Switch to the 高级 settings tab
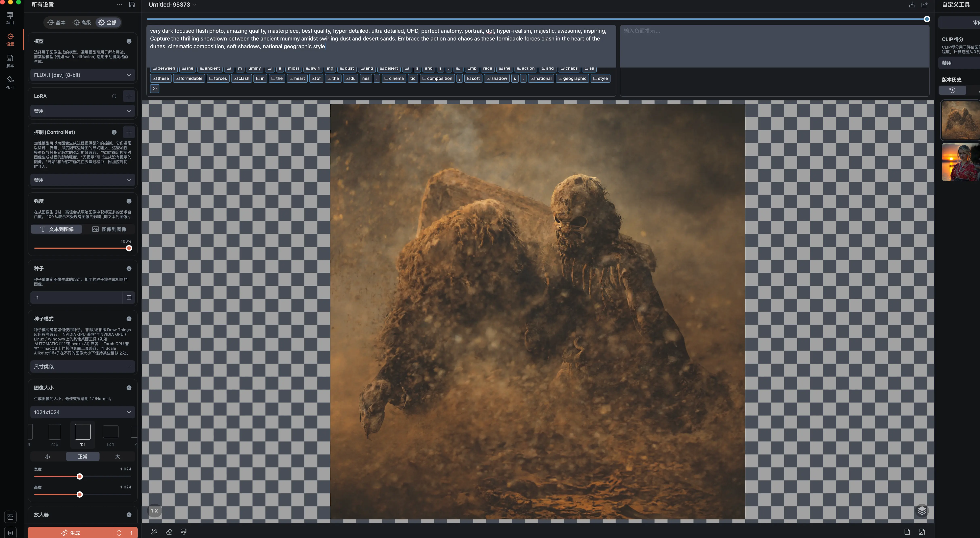This screenshot has height=538, width=980. [82, 22]
